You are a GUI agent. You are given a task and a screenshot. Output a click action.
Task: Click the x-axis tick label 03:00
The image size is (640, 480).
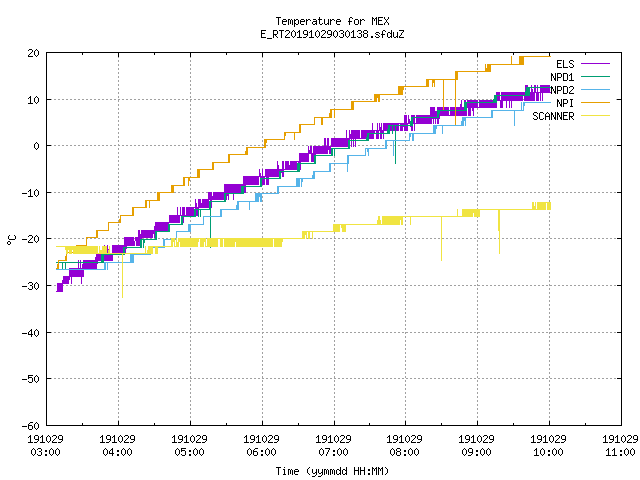[46, 452]
